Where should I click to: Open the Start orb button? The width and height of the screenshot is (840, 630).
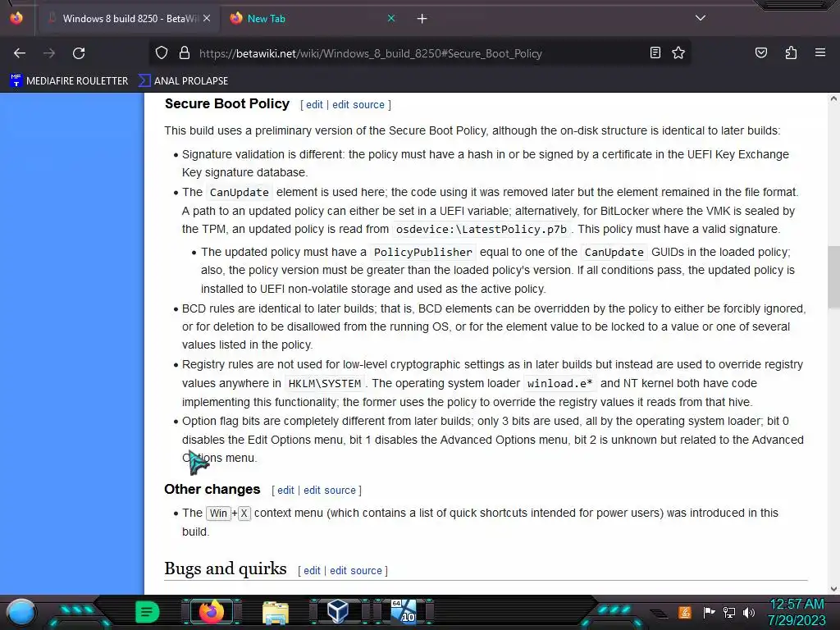point(21,612)
